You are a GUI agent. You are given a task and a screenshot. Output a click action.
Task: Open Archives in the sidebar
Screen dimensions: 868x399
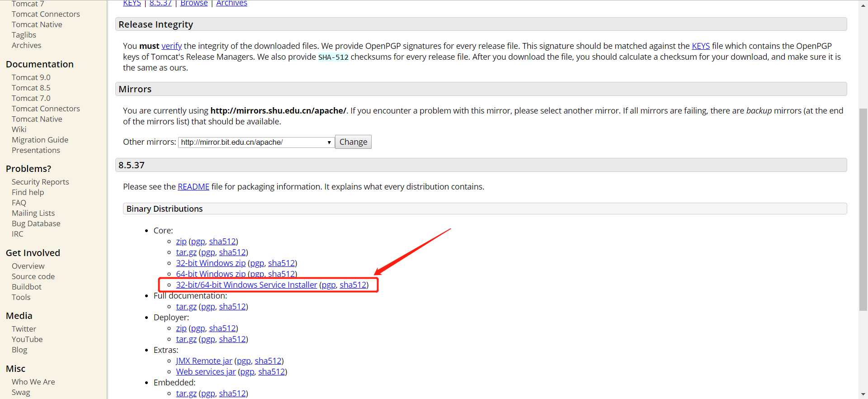tap(26, 45)
